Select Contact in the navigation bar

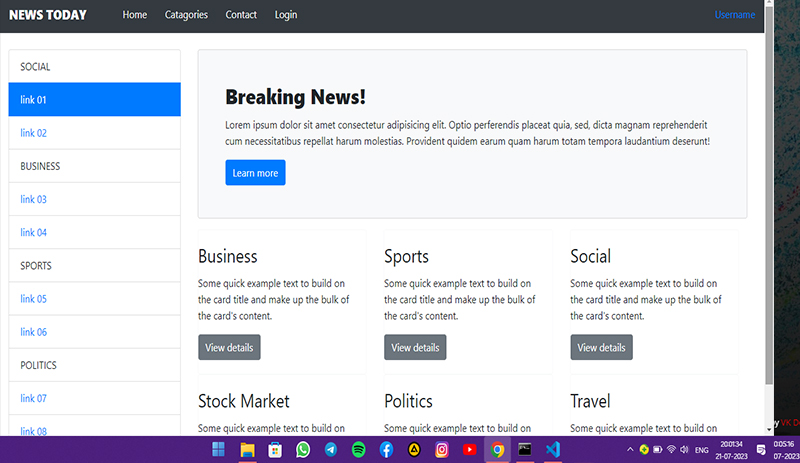coord(241,15)
